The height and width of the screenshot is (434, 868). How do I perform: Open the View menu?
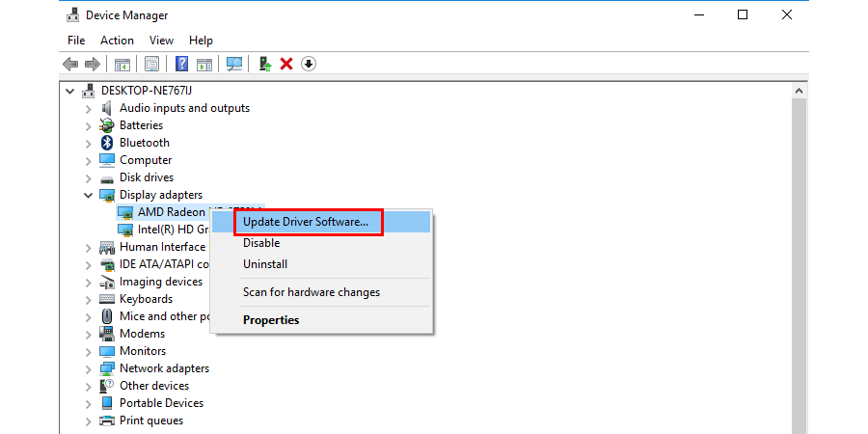tap(162, 41)
